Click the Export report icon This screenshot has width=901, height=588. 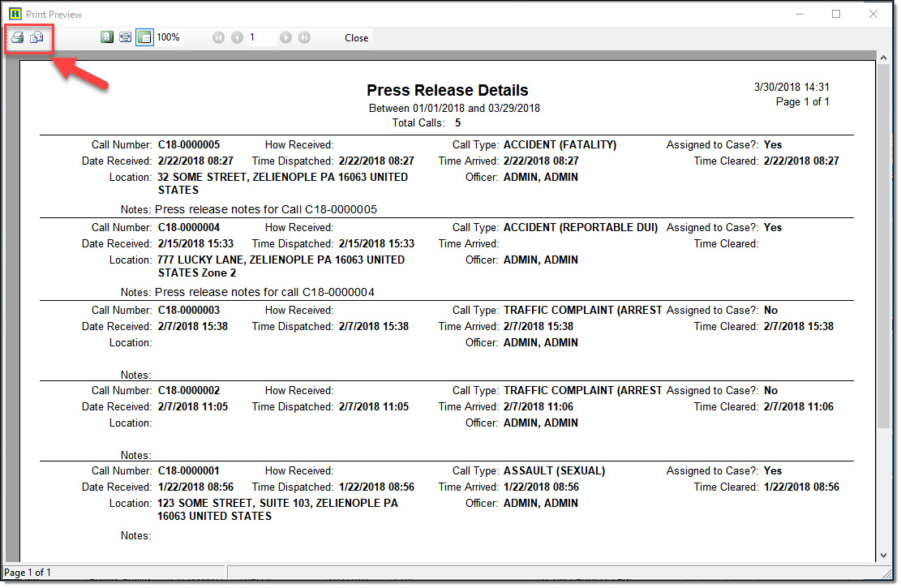(x=36, y=37)
